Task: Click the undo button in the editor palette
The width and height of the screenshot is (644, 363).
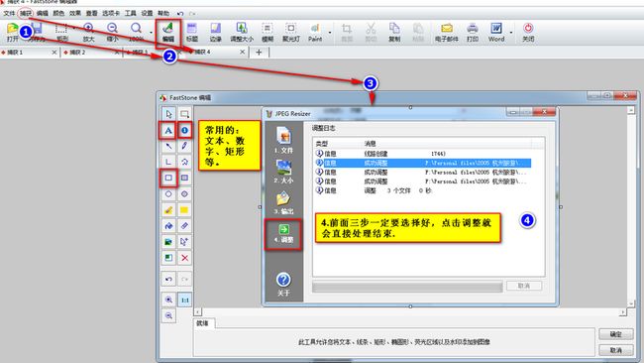Action: click(x=168, y=279)
